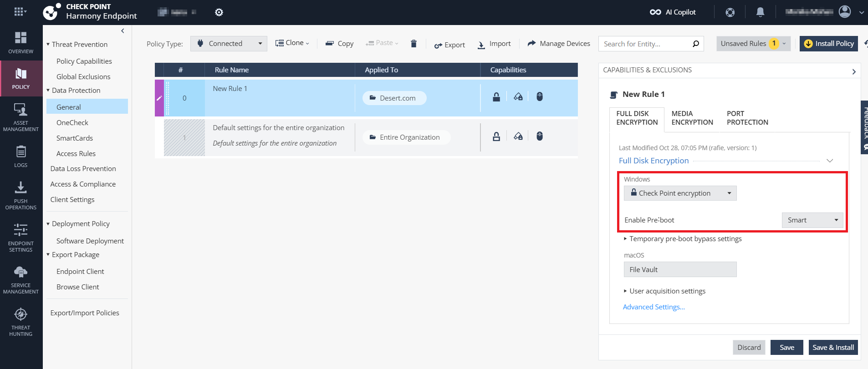This screenshot has width=868, height=369.
Task: Click Desert.com applied-to chip
Action: (394, 98)
